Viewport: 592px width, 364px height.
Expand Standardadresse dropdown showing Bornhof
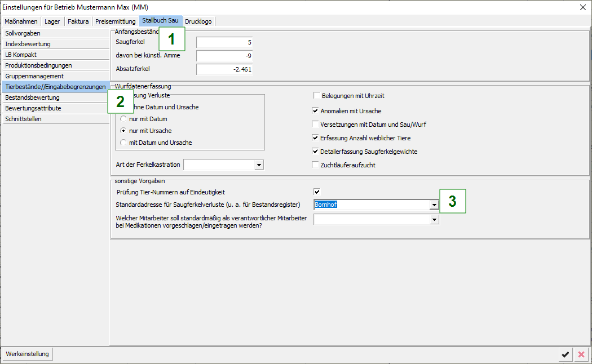434,205
